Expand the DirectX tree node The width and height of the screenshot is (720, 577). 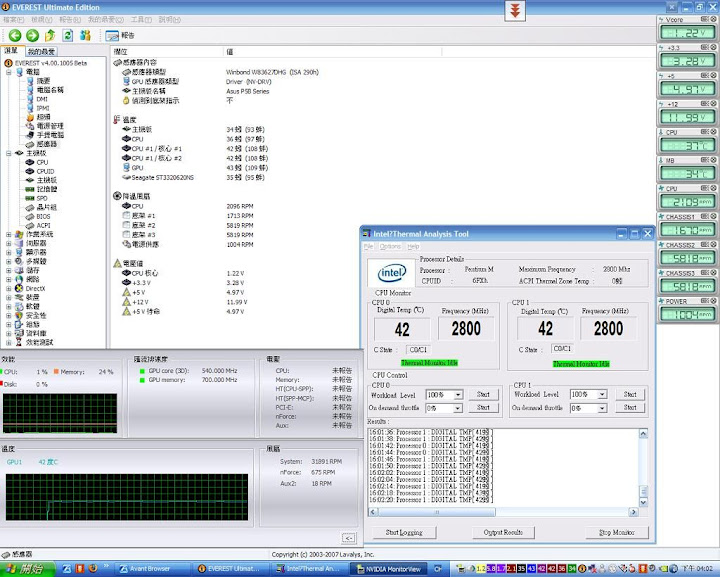pos(8,288)
